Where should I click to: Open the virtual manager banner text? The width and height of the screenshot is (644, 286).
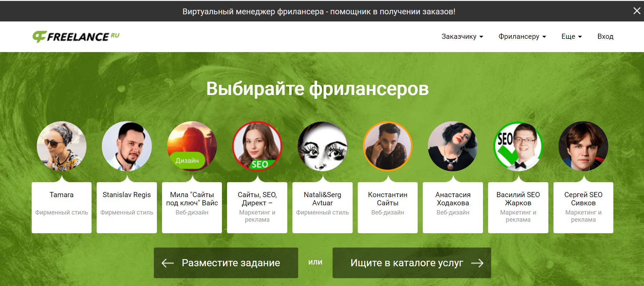pos(319,12)
